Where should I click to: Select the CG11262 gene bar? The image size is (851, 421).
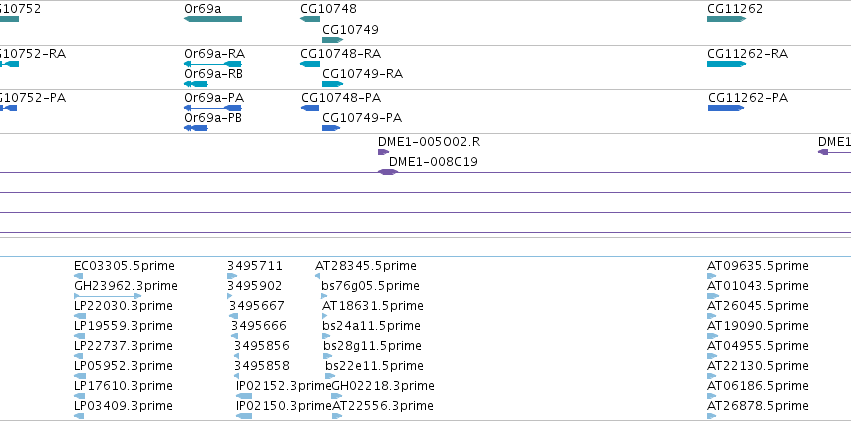pyautogui.click(x=727, y=19)
